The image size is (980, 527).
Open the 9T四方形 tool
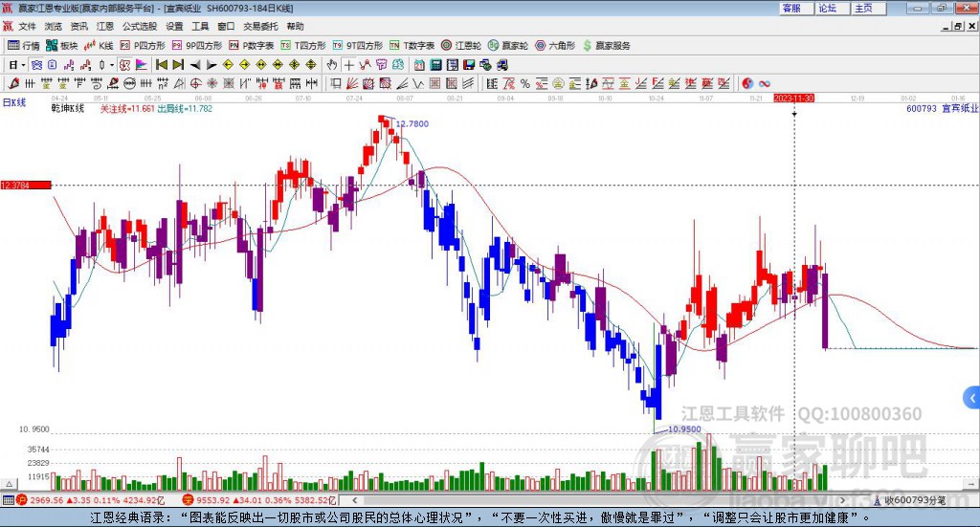pyautogui.click(x=358, y=46)
